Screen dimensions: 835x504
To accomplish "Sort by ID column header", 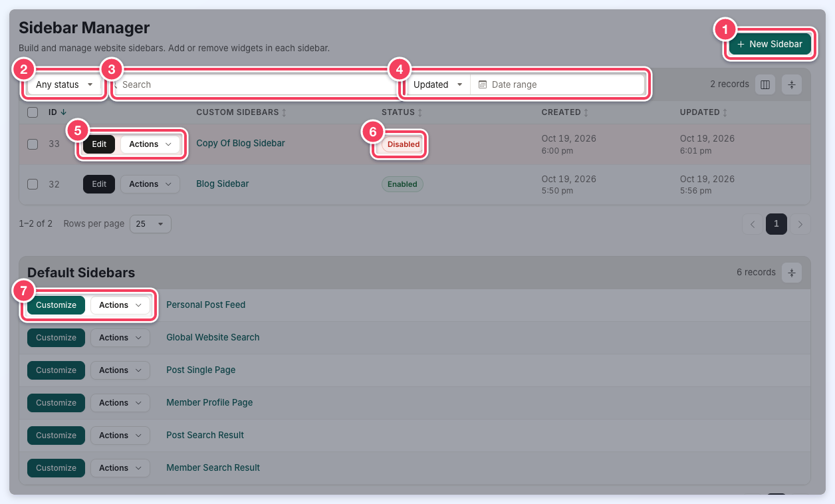I will click(57, 112).
